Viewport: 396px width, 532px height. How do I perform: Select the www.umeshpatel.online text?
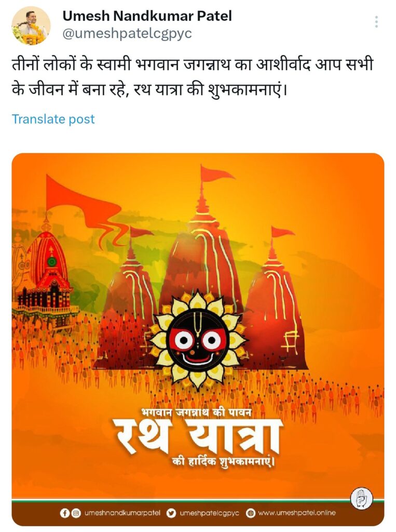[x=297, y=513]
